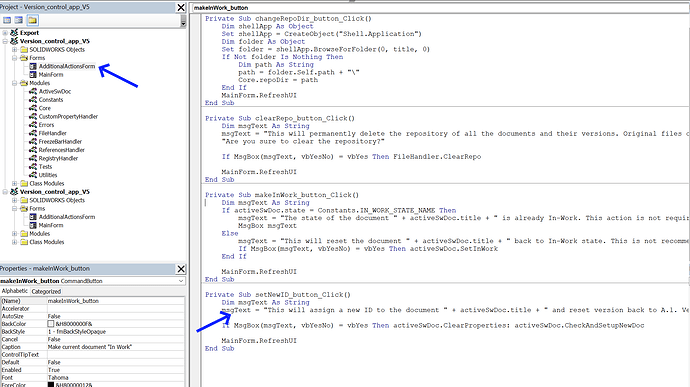Screen dimensions: 690x387
Task: Switch to the Categorized properties tab
Action: (46, 291)
